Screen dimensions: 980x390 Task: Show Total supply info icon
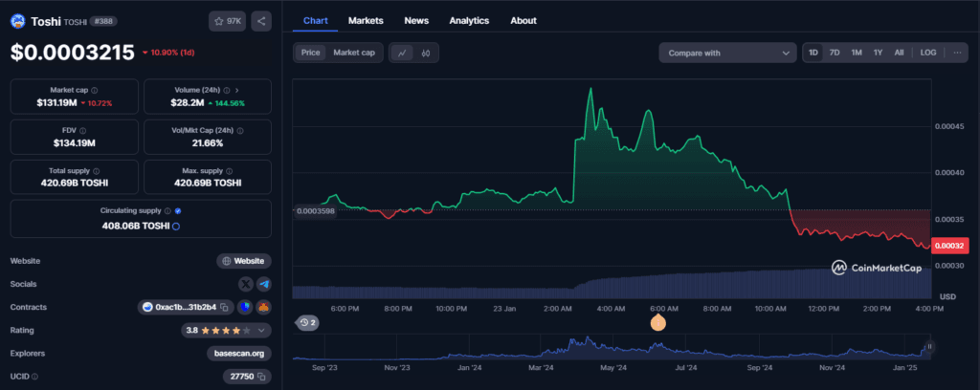click(x=97, y=171)
